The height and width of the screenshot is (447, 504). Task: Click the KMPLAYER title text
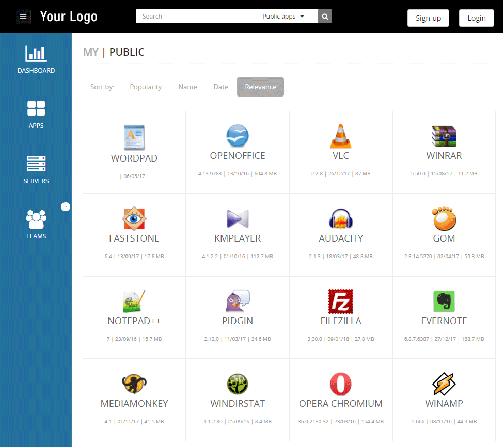tap(238, 238)
